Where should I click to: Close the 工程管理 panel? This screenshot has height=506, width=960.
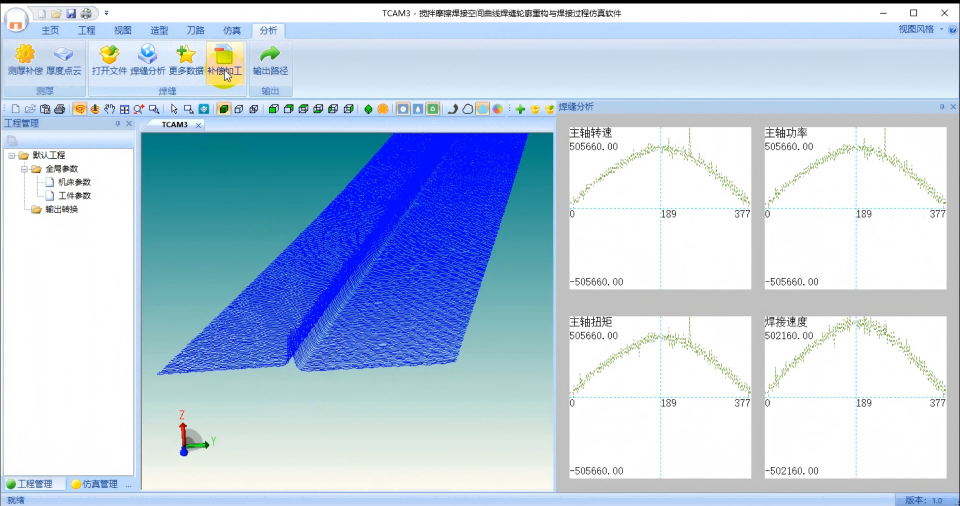pos(129,123)
